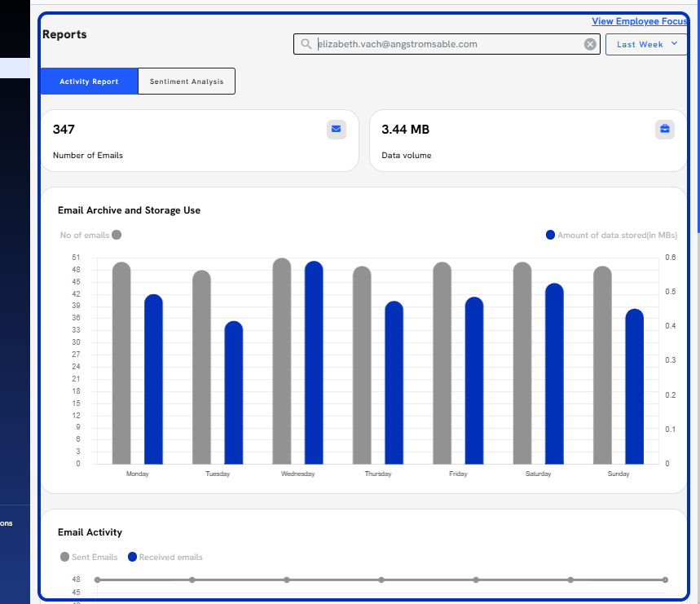Clear the email search field
The width and height of the screenshot is (700, 604).
[590, 44]
